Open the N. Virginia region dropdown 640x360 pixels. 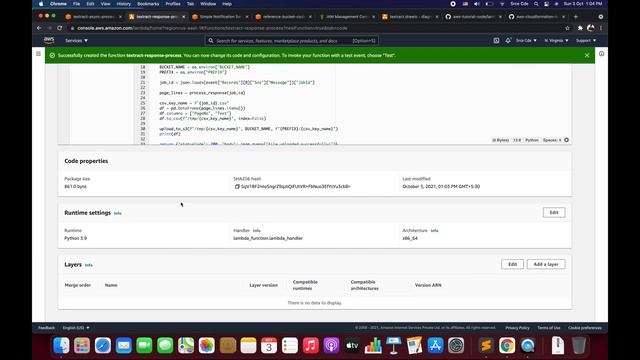[556, 40]
